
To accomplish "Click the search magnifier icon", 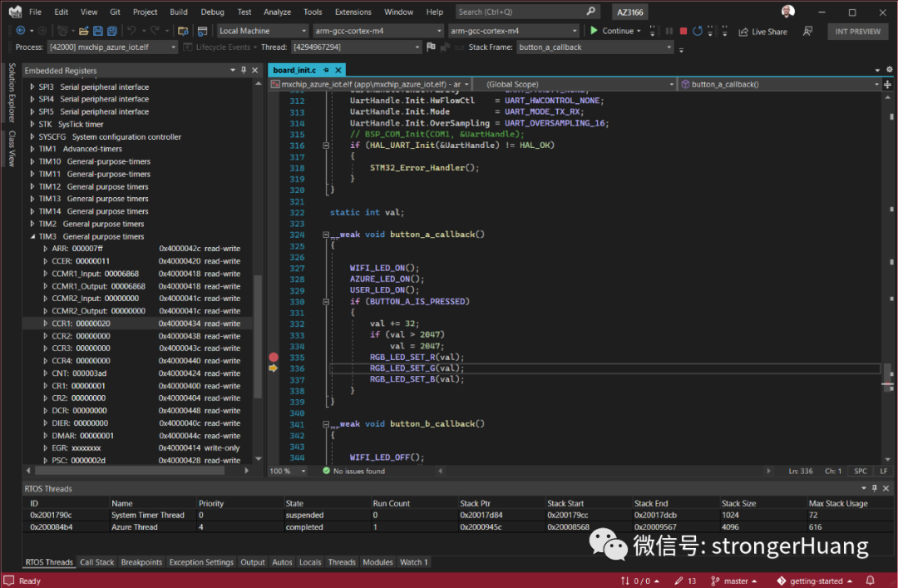I will tap(590, 12).
